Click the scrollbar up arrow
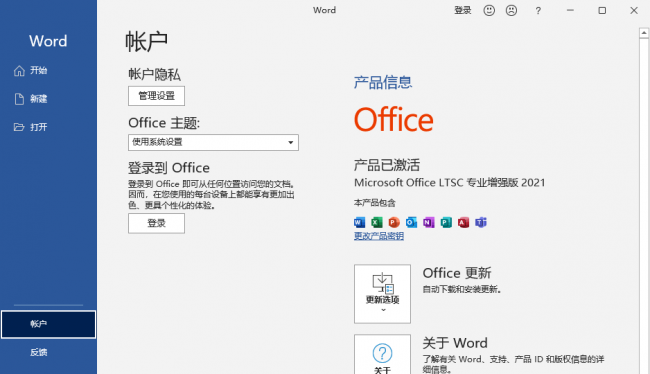Screen dimensions: 650x374 (644, 33)
